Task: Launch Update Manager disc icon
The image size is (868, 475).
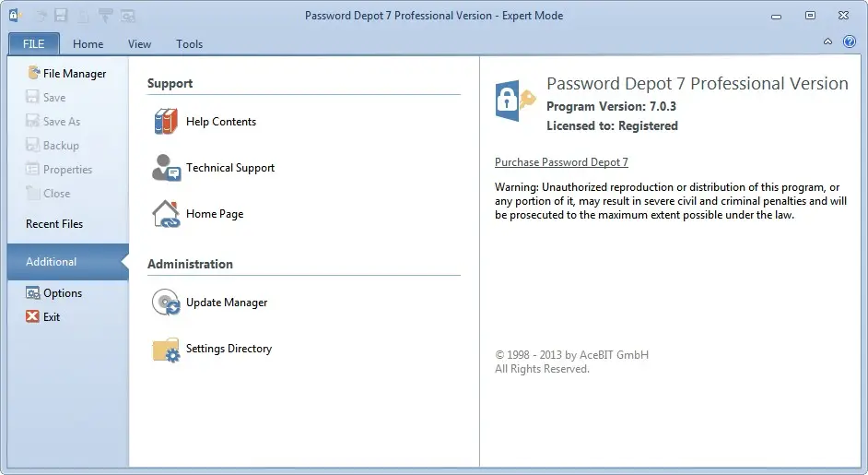Action: (x=166, y=303)
